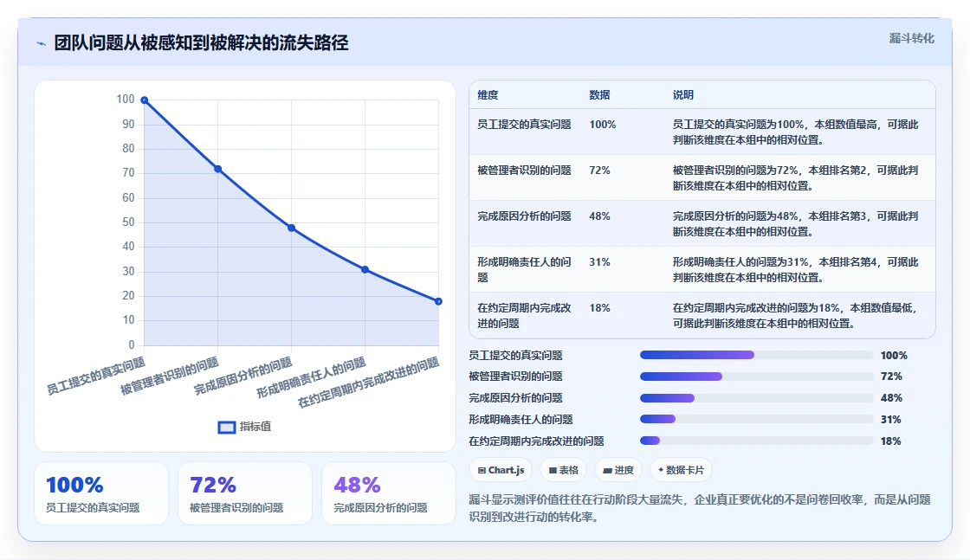This screenshot has width=970, height=560.
Task: Click the Chart.js chip icon
Action: click(482, 470)
